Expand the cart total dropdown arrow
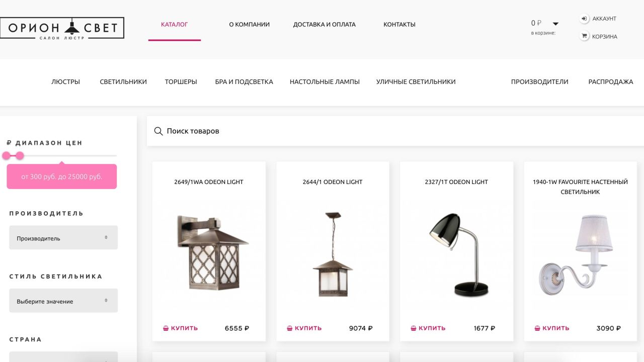 click(x=555, y=24)
